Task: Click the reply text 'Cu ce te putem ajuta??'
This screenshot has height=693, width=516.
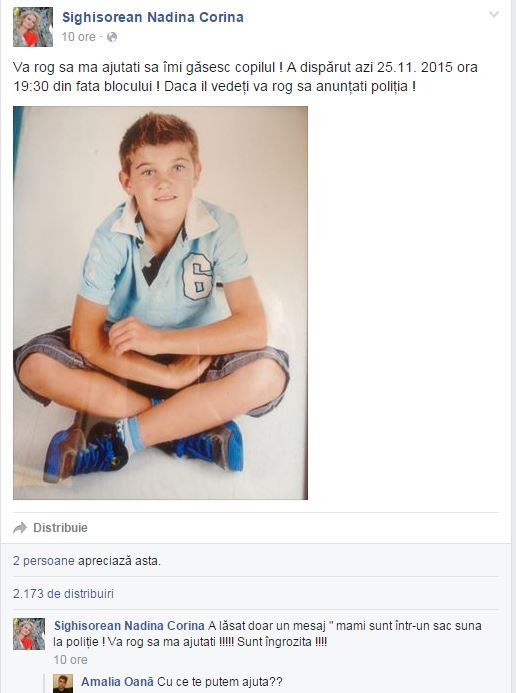Action: pyautogui.click(x=219, y=682)
